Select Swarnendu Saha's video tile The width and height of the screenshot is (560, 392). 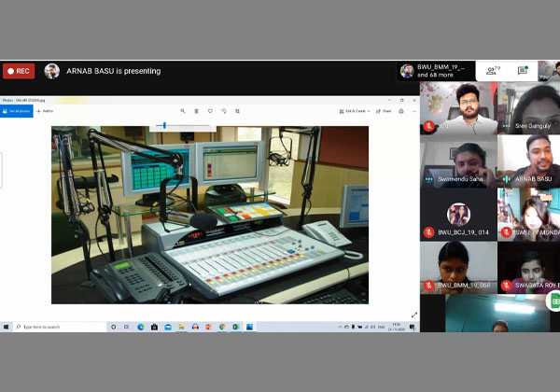(457, 161)
